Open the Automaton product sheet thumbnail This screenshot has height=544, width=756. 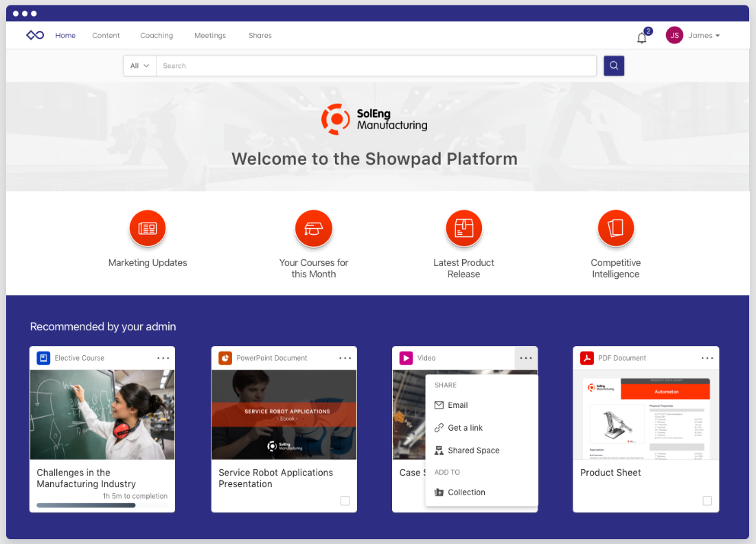click(x=646, y=415)
